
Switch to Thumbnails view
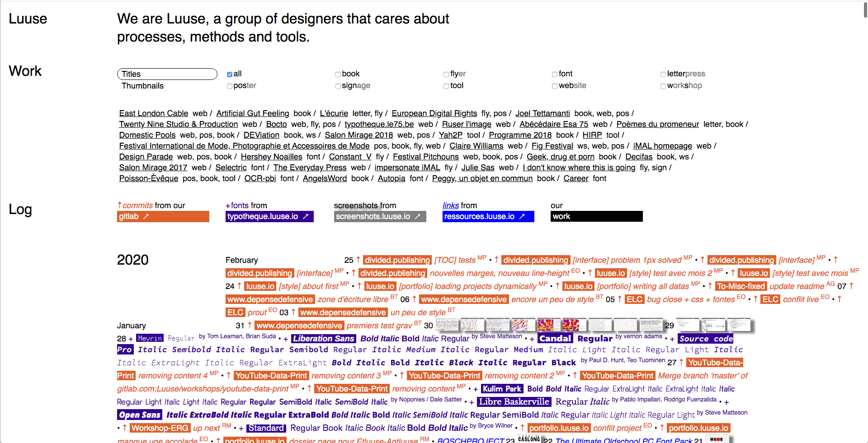(x=142, y=86)
